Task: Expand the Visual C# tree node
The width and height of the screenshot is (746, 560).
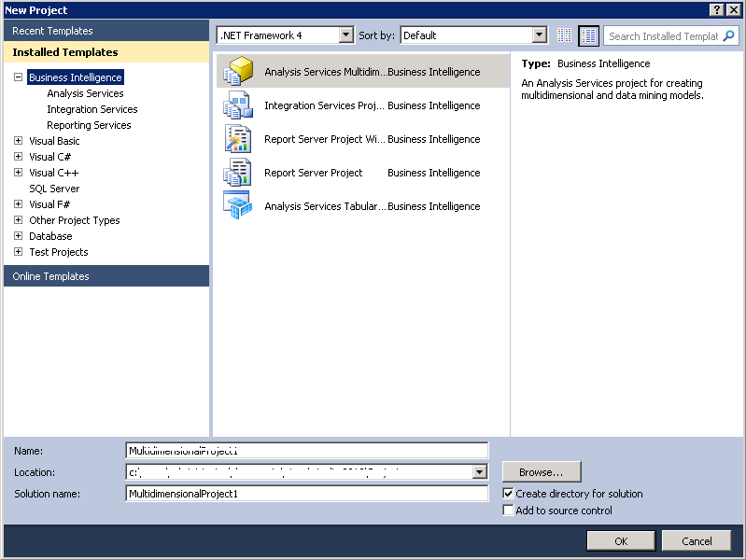Action: [19, 157]
